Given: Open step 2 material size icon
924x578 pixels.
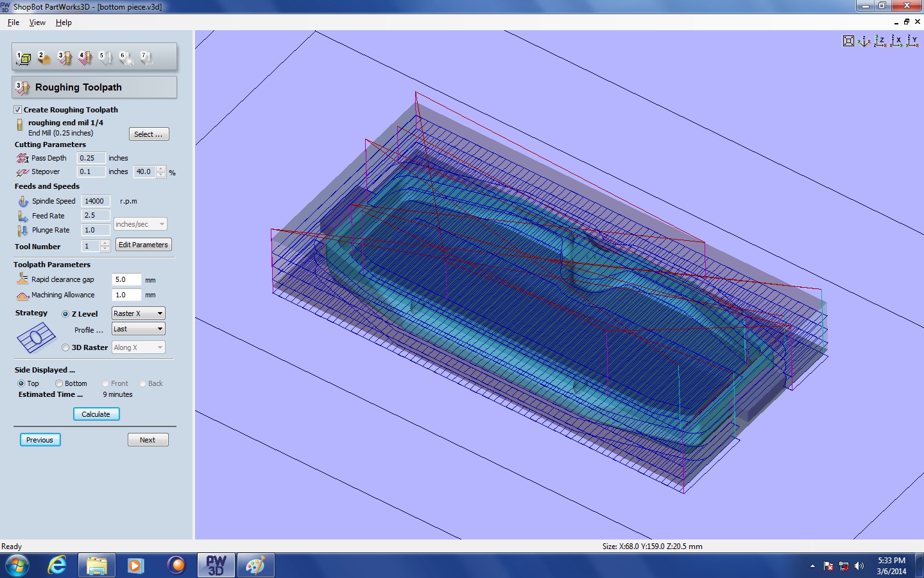Looking at the screenshot, I should coord(44,58).
